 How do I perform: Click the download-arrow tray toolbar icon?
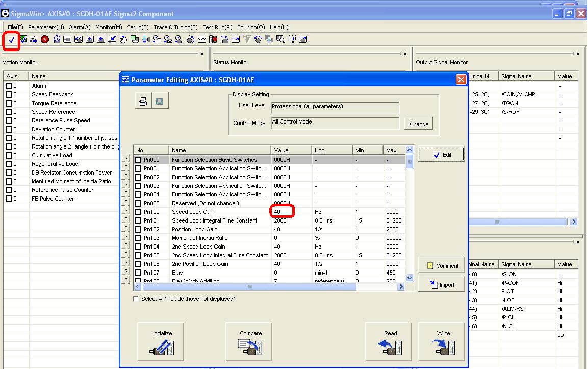click(90, 39)
